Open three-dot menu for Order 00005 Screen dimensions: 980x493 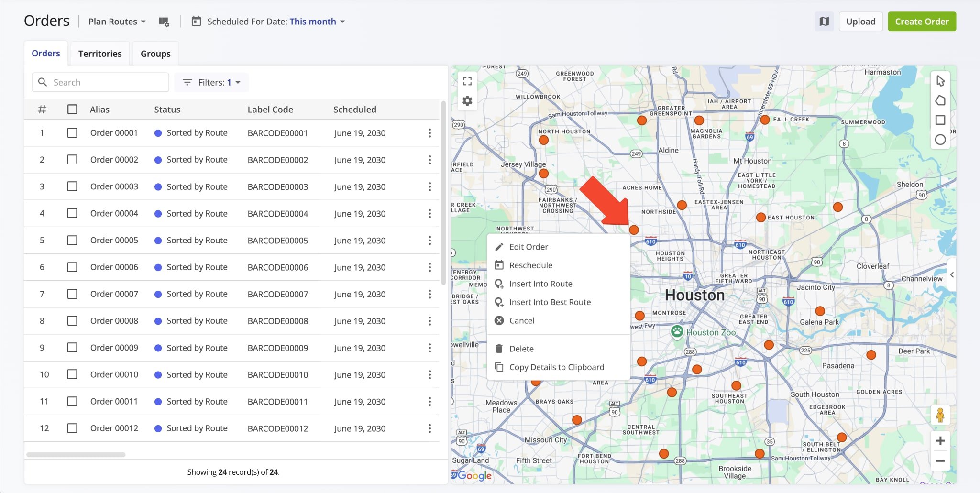[x=429, y=240]
